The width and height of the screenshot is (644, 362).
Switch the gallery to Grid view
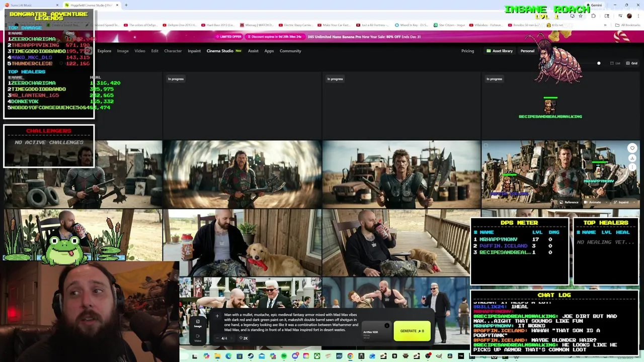631,63
